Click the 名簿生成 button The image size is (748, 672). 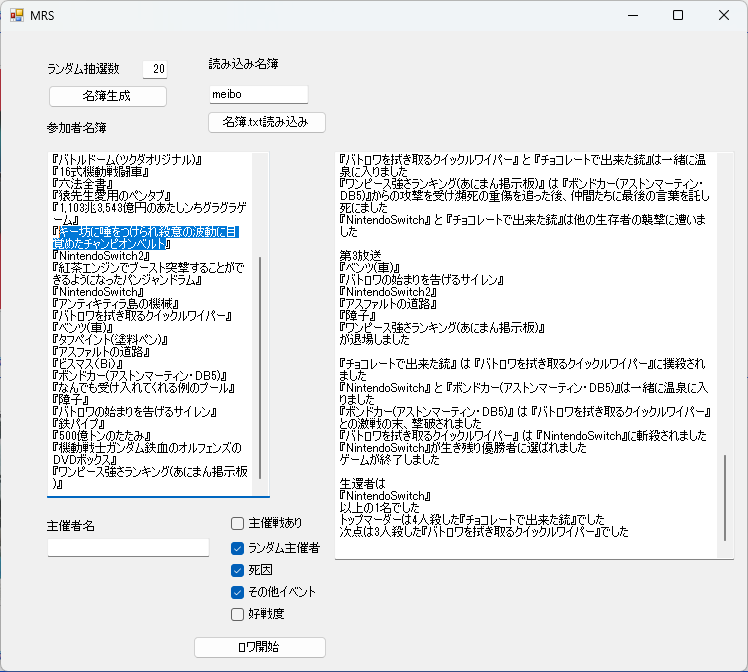[x=106, y=96]
